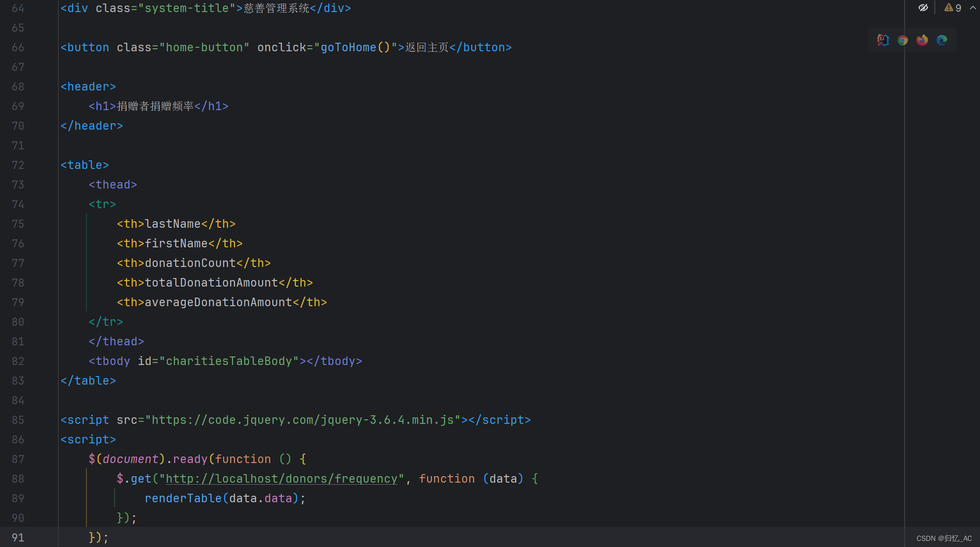
Task: Click the 'home-button' class value
Action: pos(204,47)
